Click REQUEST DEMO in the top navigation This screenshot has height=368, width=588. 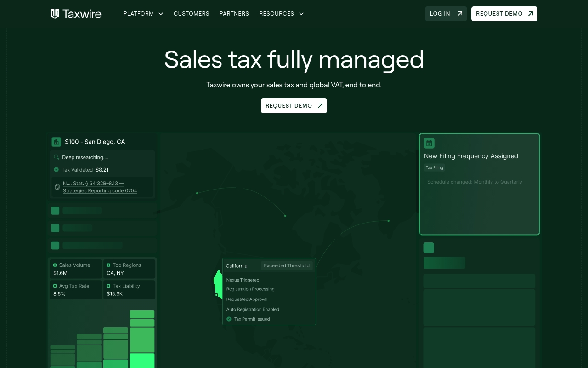(x=504, y=14)
